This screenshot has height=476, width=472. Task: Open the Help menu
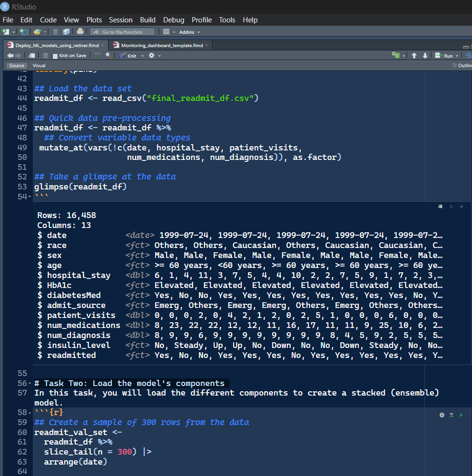[x=250, y=20]
